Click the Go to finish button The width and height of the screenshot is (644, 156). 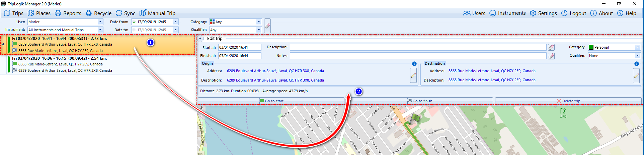(x=419, y=101)
